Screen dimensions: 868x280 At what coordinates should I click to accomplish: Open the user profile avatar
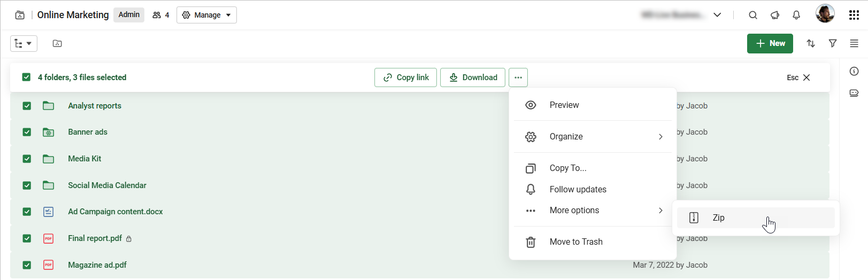click(x=825, y=14)
